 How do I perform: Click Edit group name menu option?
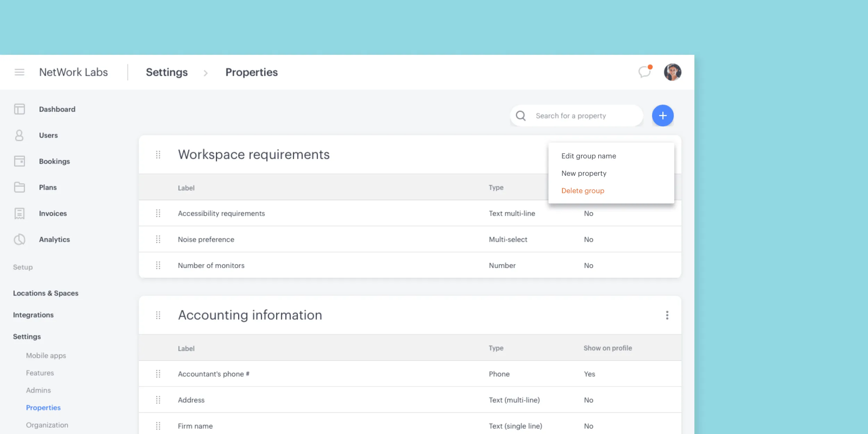point(589,156)
